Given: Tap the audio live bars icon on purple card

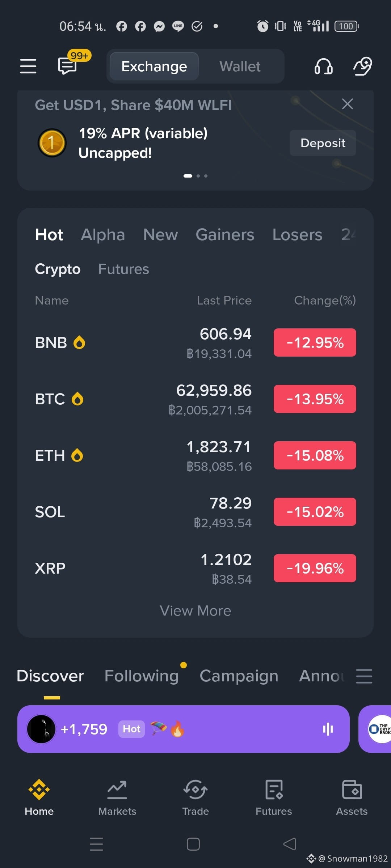Looking at the screenshot, I should pos(328,729).
